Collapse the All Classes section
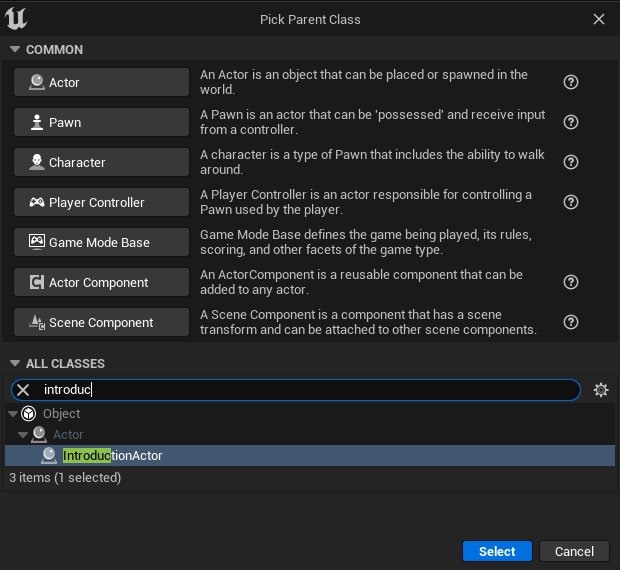 (15, 364)
